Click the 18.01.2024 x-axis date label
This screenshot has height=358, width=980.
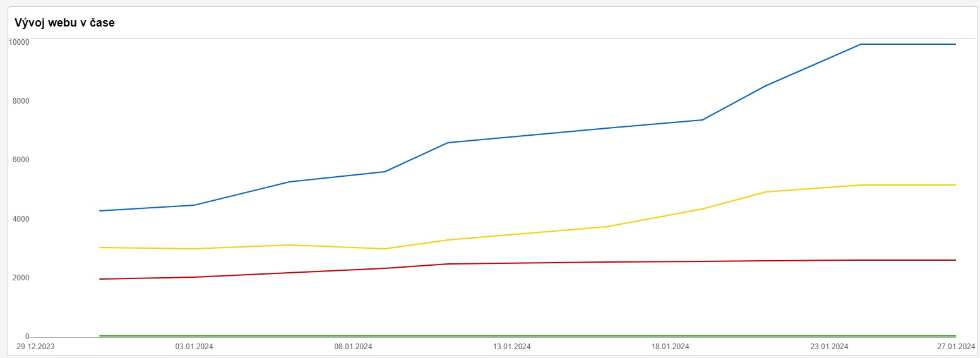point(671,347)
